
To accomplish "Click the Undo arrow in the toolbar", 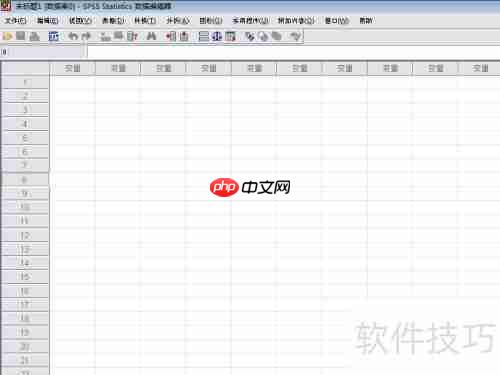I will (73, 36).
